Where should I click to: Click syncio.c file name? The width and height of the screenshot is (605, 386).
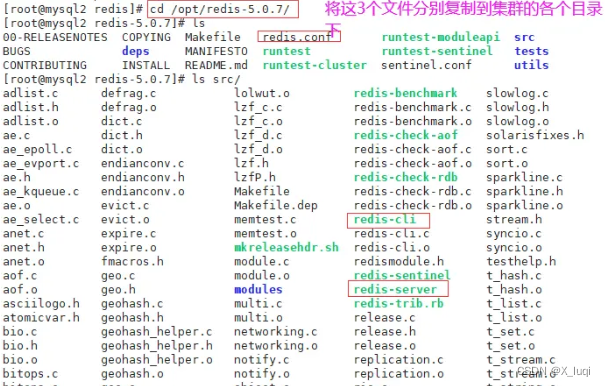(x=514, y=234)
